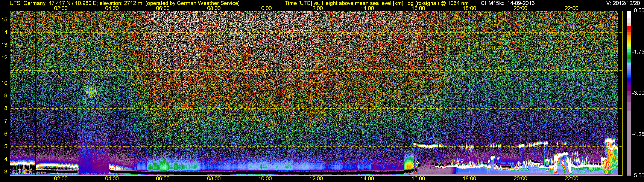Image resolution: width=644 pixels, height=182 pixels.
Task: Click the bottom axis time label '12:00'
Action: pyautogui.click(x=316, y=179)
